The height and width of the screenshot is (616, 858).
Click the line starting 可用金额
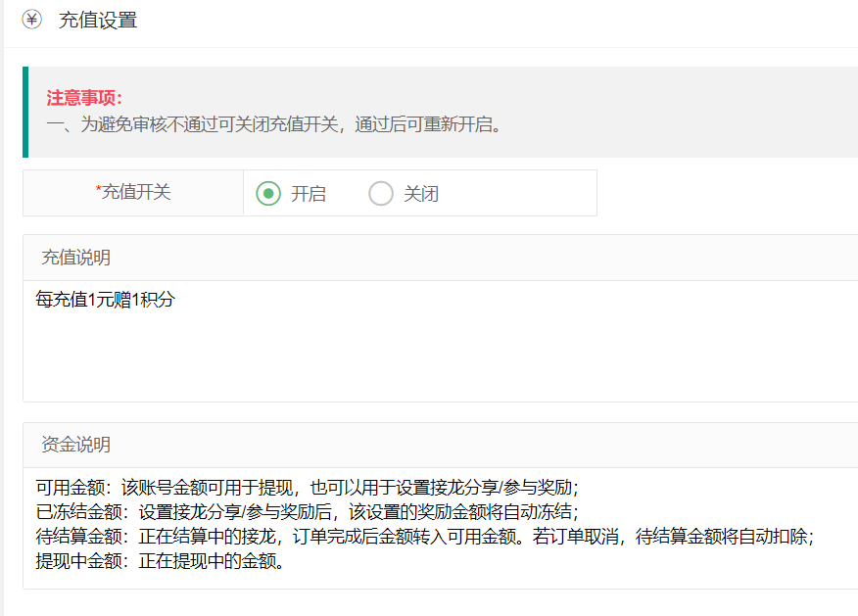coord(307,487)
